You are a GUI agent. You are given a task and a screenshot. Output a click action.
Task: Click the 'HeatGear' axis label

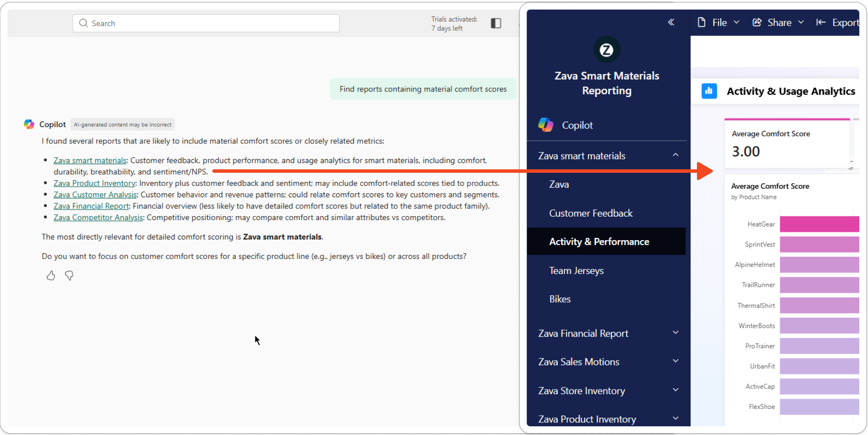[761, 224]
